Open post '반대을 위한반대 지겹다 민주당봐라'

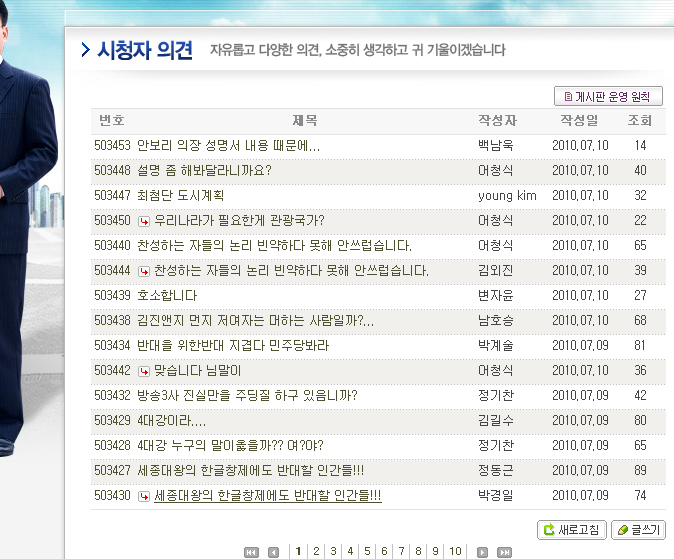pyautogui.click(x=233, y=345)
